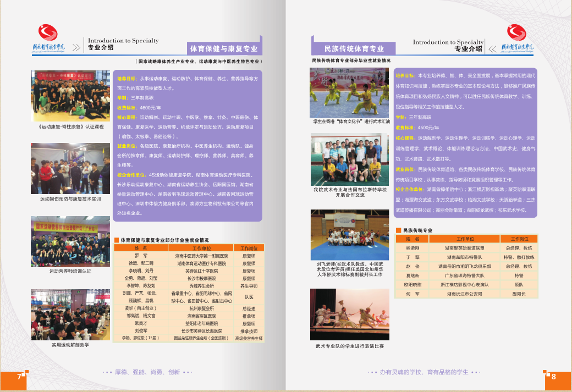Click orange bullet beside 体育保健与康复专业部分毕业生就业情况
Screen dimensions: 572x392
[x=117, y=240]
